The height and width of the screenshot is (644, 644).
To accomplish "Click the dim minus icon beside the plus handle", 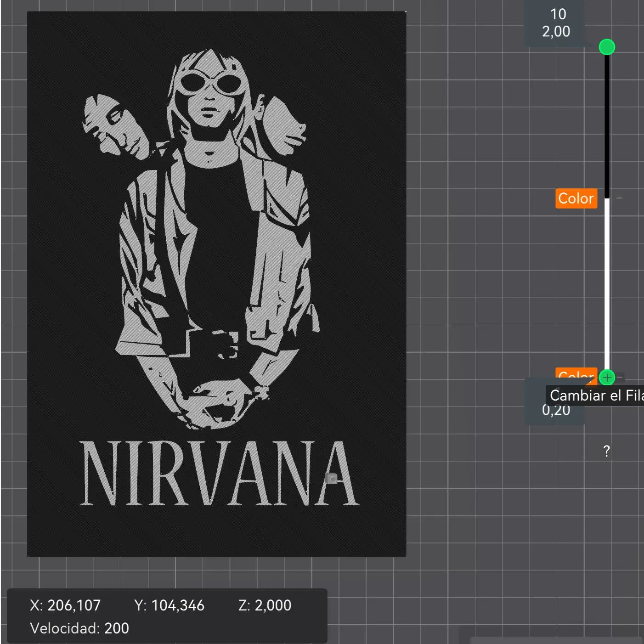I will (x=620, y=377).
